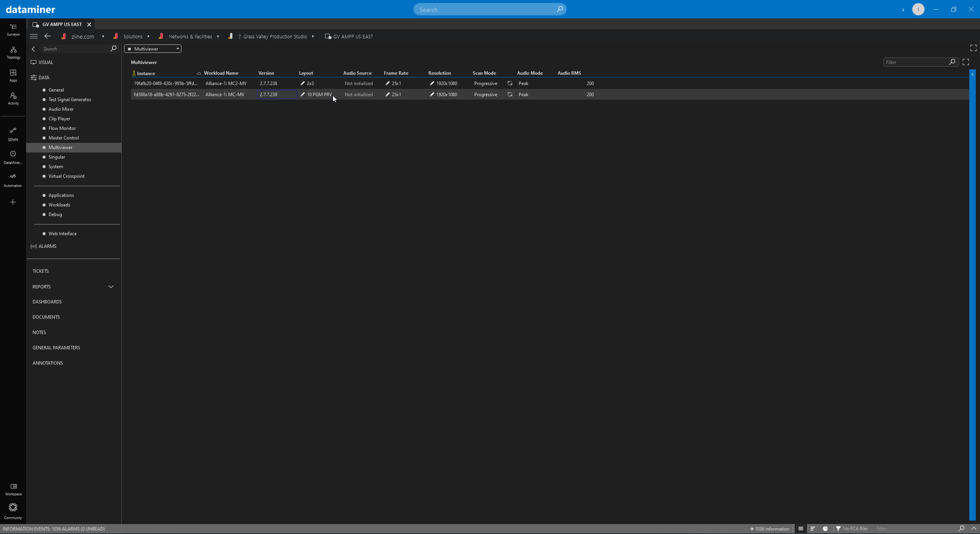This screenshot has width=980, height=534.
Task: Open the Flow Monitor page
Action: (x=62, y=128)
